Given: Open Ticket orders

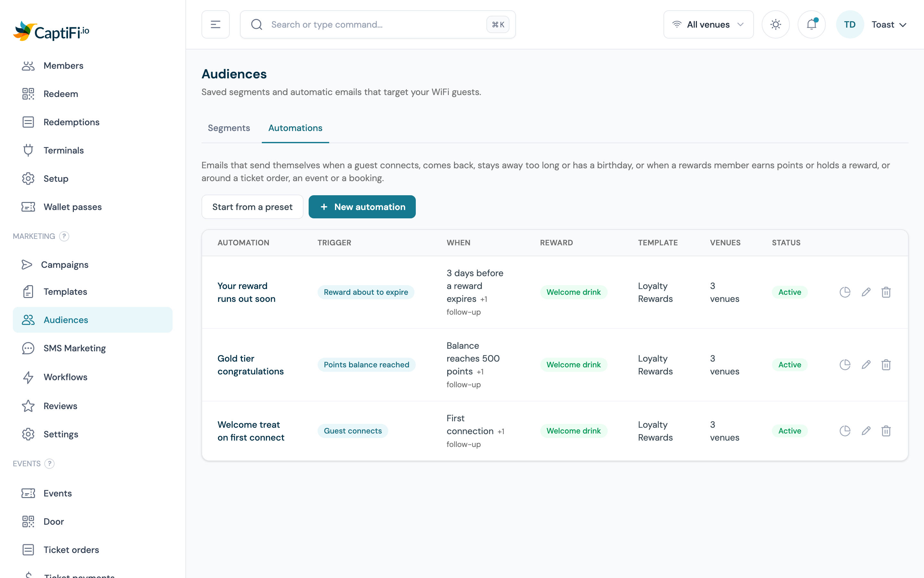Looking at the screenshot, I should pyautogui.click(x=92, y=550).
